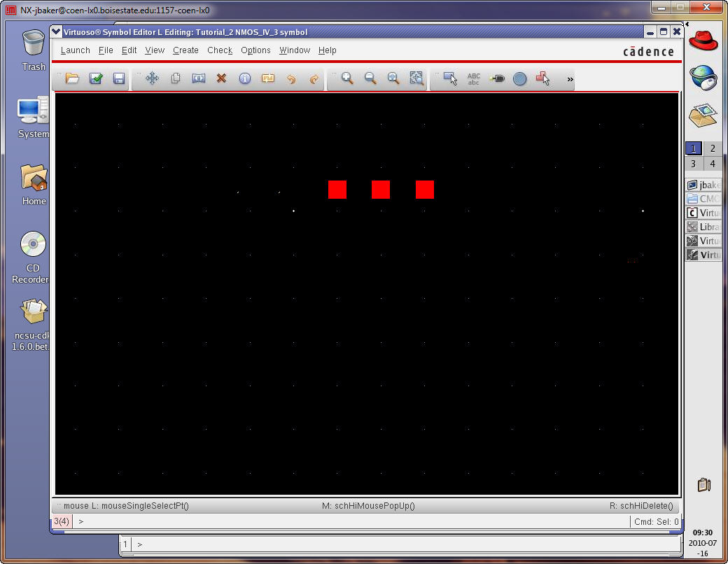This screenshot has height=564, width=728.
Task: Click the R: schHiDelete() status text
Action: coord(641,505)
